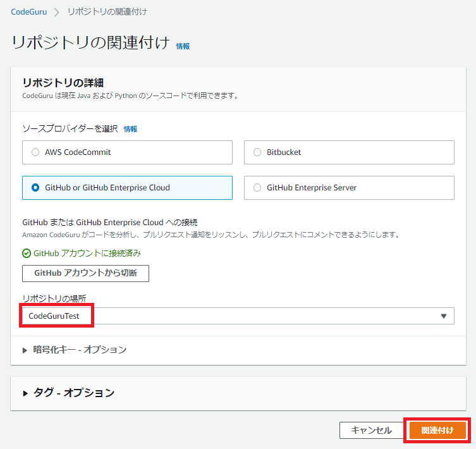476x449 pixels.
Task: Click the breadcrumb chevron separator after CodeGuru
Action: 56,12
